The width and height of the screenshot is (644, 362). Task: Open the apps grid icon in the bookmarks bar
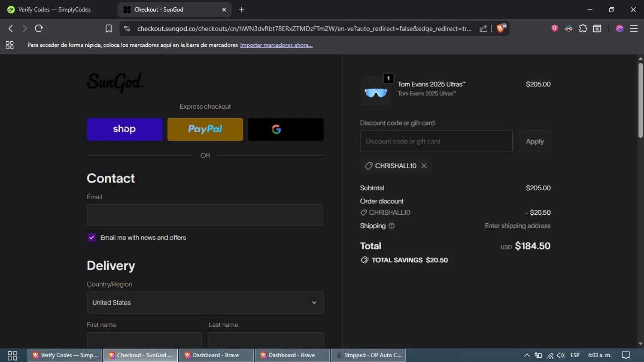point(9,45)
